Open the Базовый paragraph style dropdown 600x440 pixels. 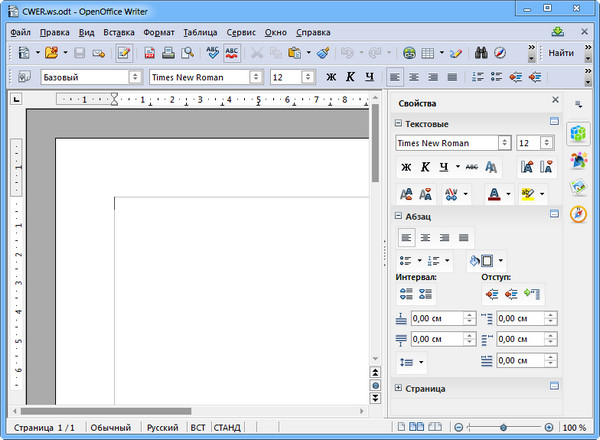point(135,77)
